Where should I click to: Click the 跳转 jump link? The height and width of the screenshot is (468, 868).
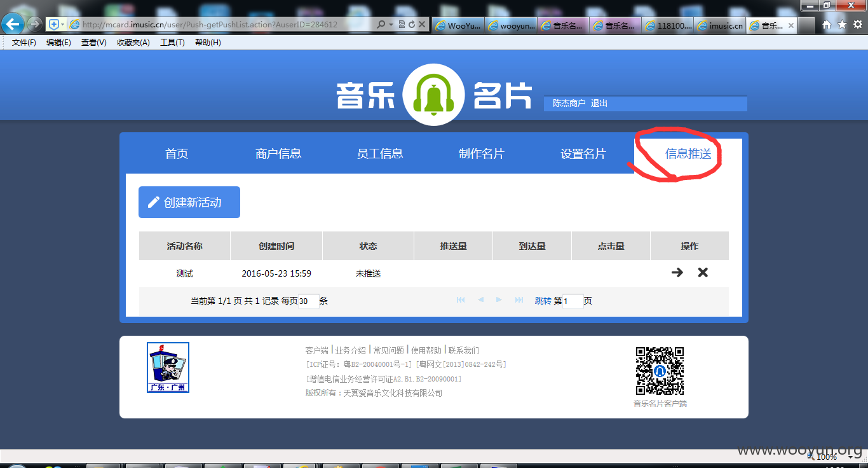(543, 301)
